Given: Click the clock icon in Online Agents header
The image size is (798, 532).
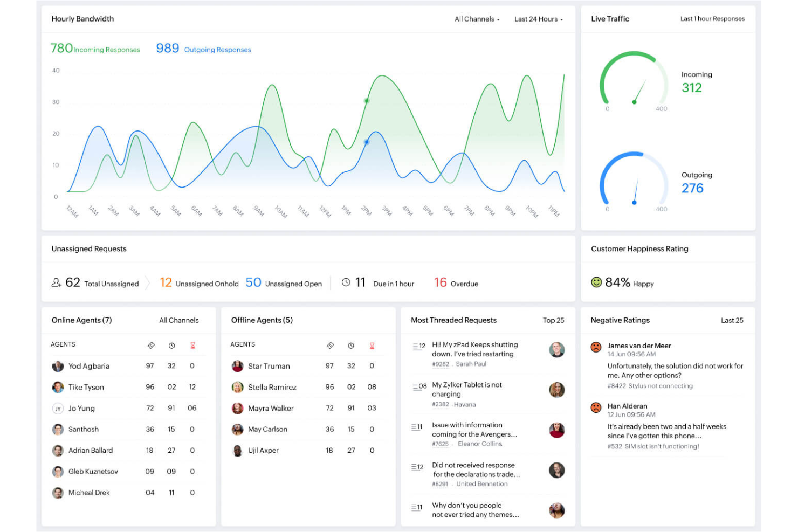Looking at the screenshot, I should tap(171, 345).
